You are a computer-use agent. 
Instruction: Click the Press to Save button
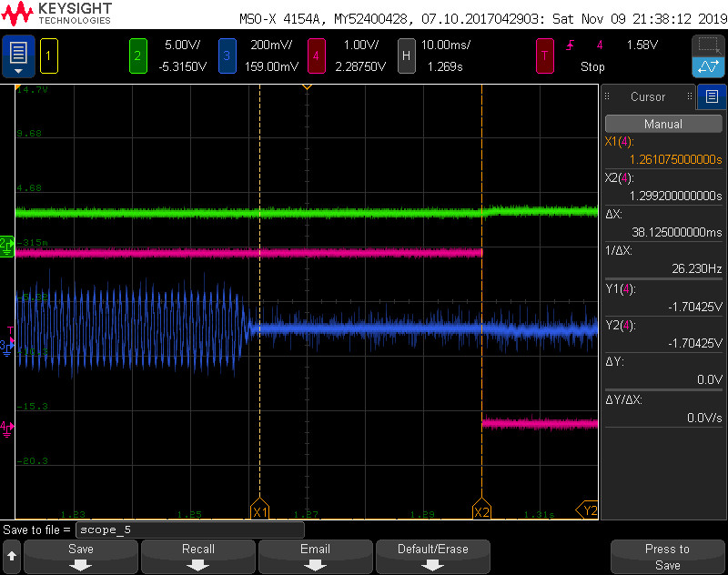[x=667, y=556]
